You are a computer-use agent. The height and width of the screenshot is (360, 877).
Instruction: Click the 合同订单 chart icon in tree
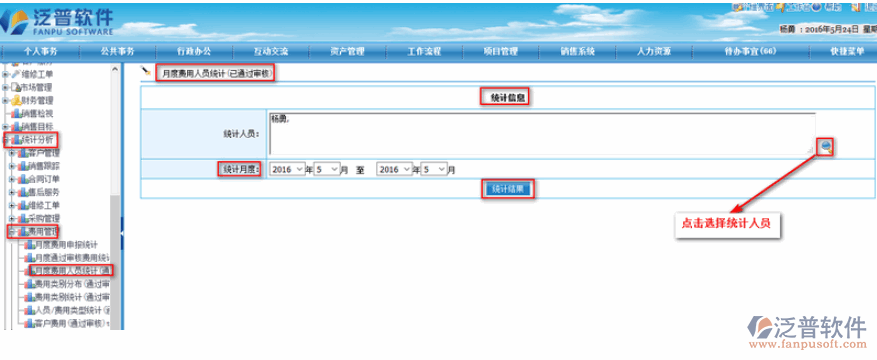22,179
